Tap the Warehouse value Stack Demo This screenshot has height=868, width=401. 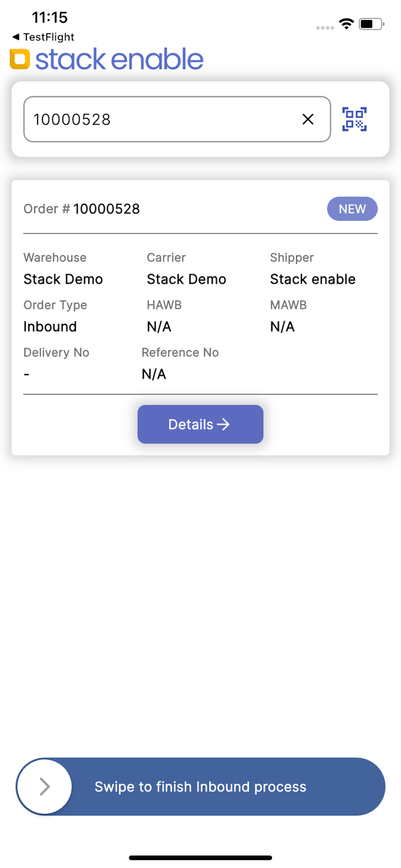(63, 279)
